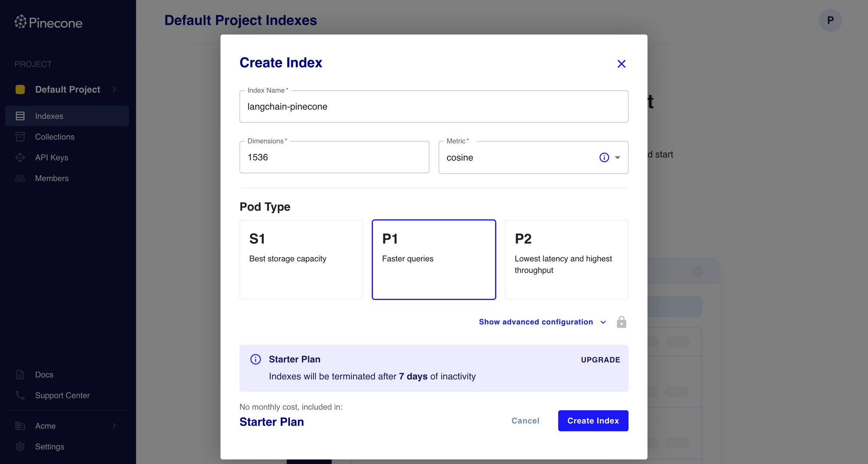Click the Support Center phone icon

[20, 395]
